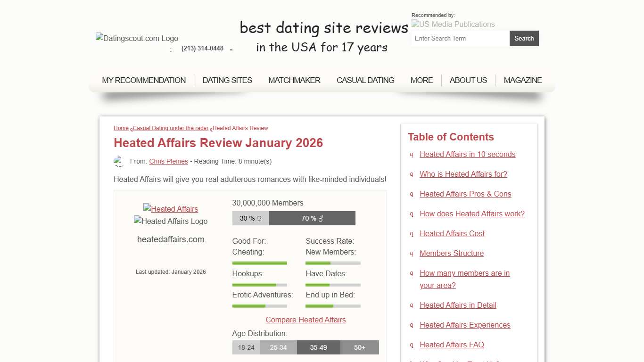Select the 25-34 age distribution segment
The image size is (644, 362).
pyautogui.click(x=279, y=347)
